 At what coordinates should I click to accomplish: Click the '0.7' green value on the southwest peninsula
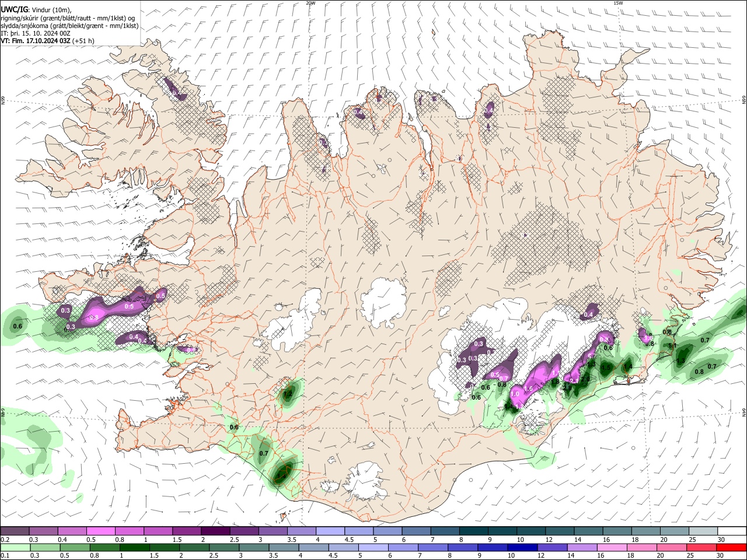(x=263, y=453)
